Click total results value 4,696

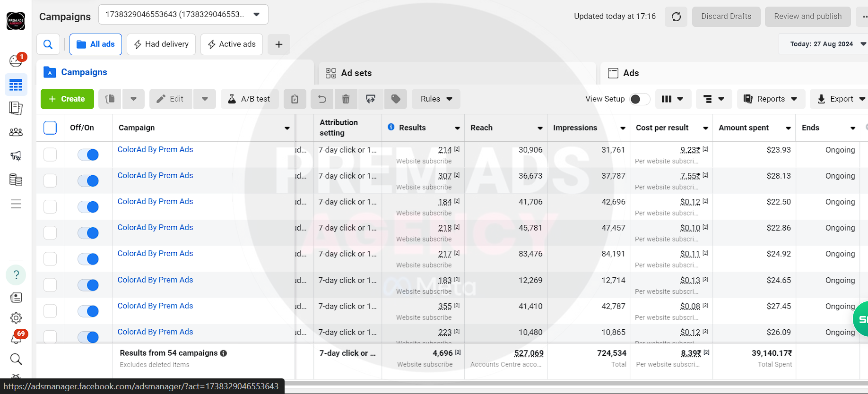tap(443, 353)
